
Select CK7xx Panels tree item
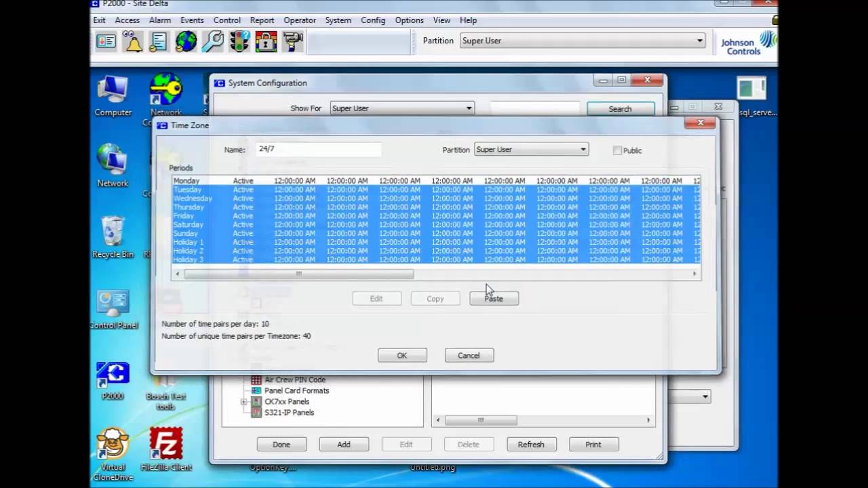pos(285,401)
